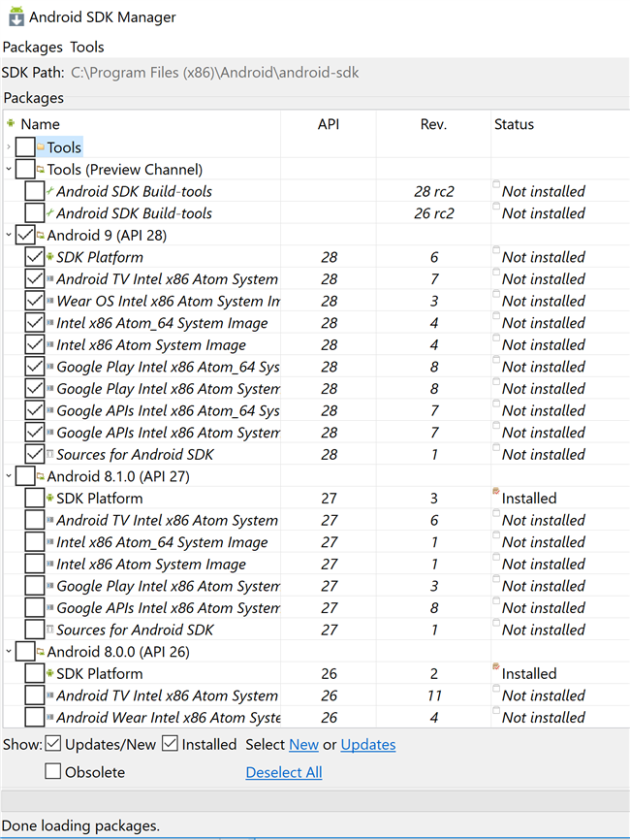Screen dimensions: 630x840
Task: Uncheck SDK Platform API 28 checkbox
Action: (x=35, y=257)
